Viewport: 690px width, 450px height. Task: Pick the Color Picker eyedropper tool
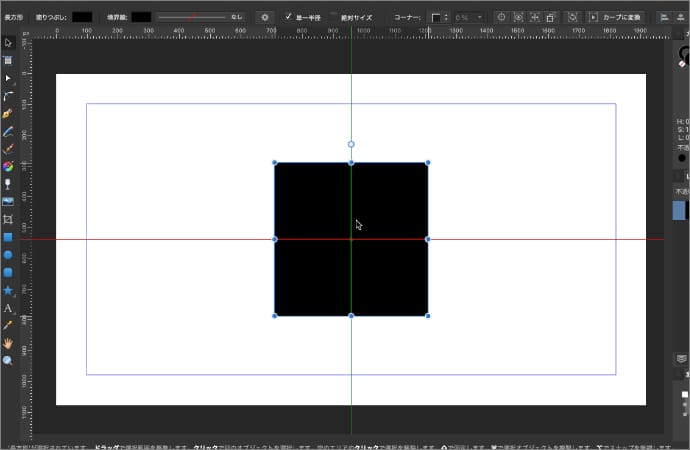pyautogui.click(x=8, y=325)
